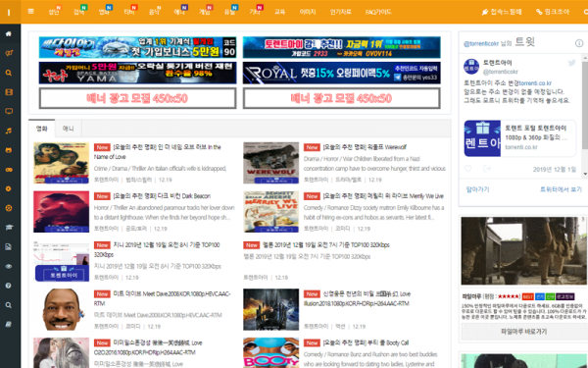Viewport: 588px width, 368px height.
Task: Select the 영화 tab
Action: point(41,129)
